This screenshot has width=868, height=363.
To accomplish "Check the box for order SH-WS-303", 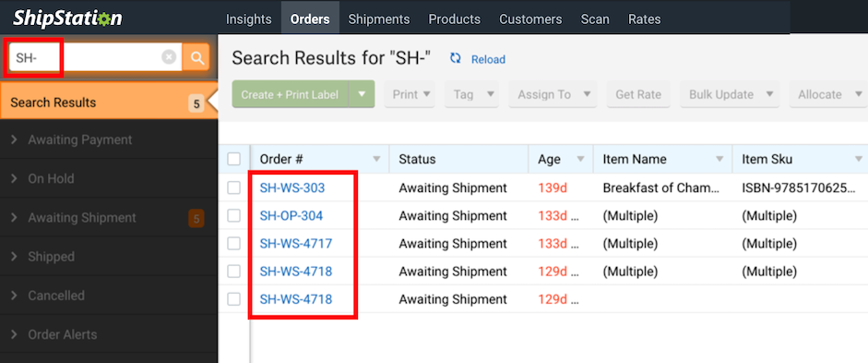I will click(x=234, y=188).
